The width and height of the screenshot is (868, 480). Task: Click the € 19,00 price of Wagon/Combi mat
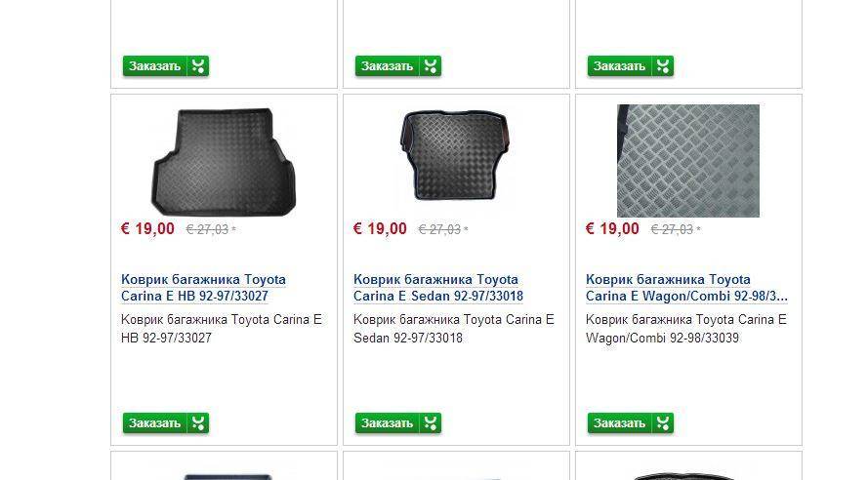click(612, 229)
